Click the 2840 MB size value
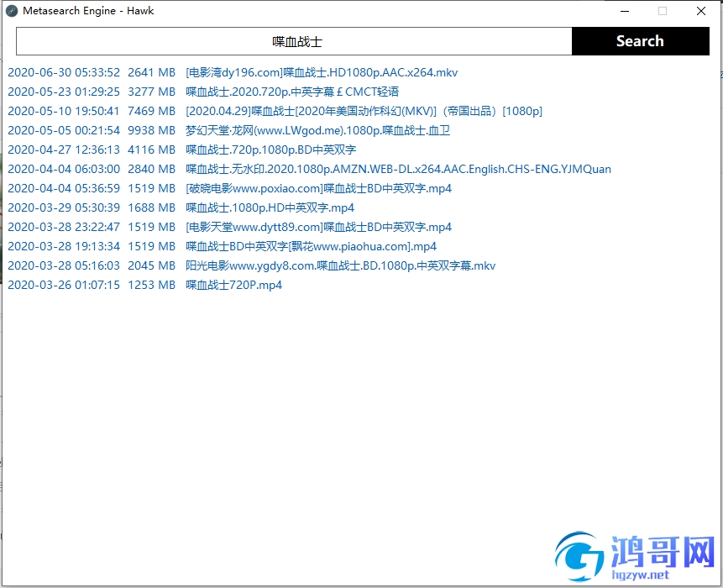The height and width of the screenshot is (588, 723). click(152, 169)
